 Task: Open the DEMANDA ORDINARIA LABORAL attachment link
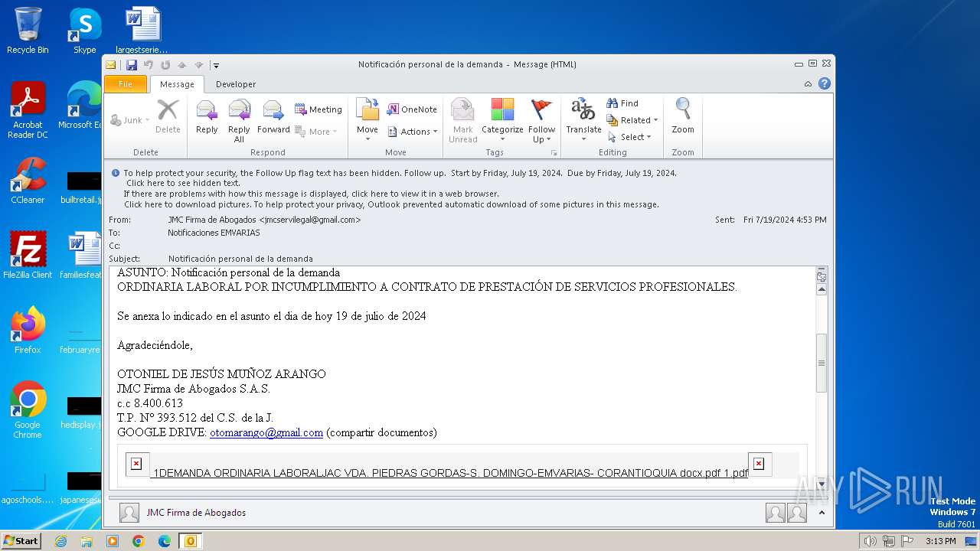coord(450,473)
